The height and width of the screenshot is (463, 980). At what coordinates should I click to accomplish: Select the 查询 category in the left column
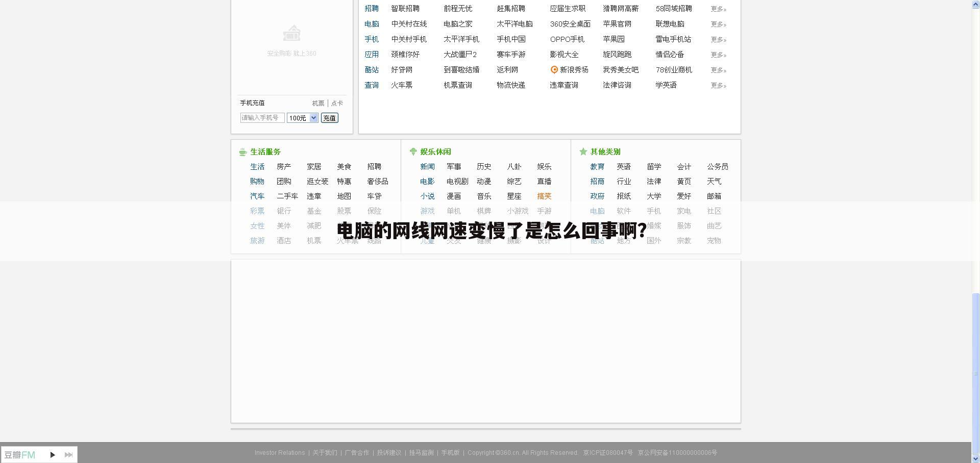click(372, 85)
